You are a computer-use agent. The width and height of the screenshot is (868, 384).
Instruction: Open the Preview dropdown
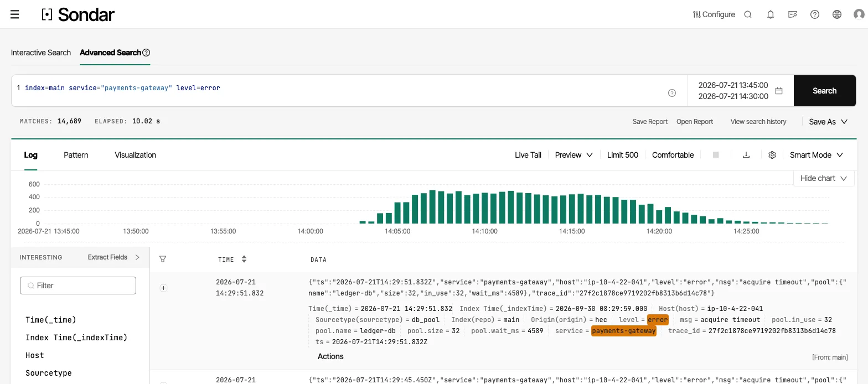(574, 155)
